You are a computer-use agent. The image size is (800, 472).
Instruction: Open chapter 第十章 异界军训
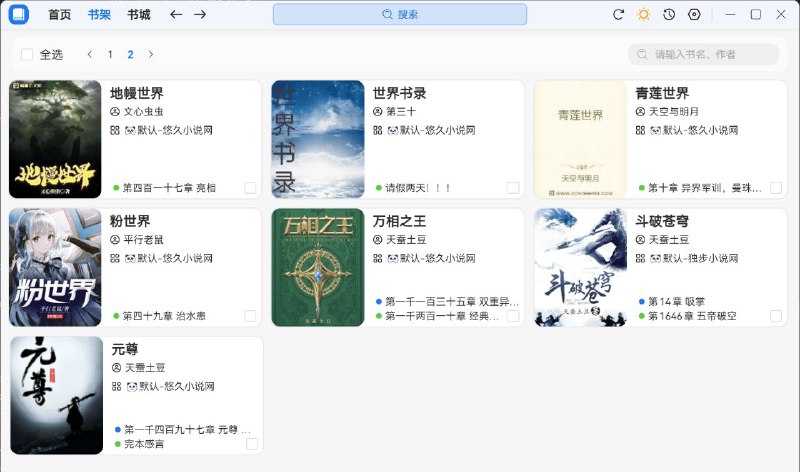tap(705, 188)
